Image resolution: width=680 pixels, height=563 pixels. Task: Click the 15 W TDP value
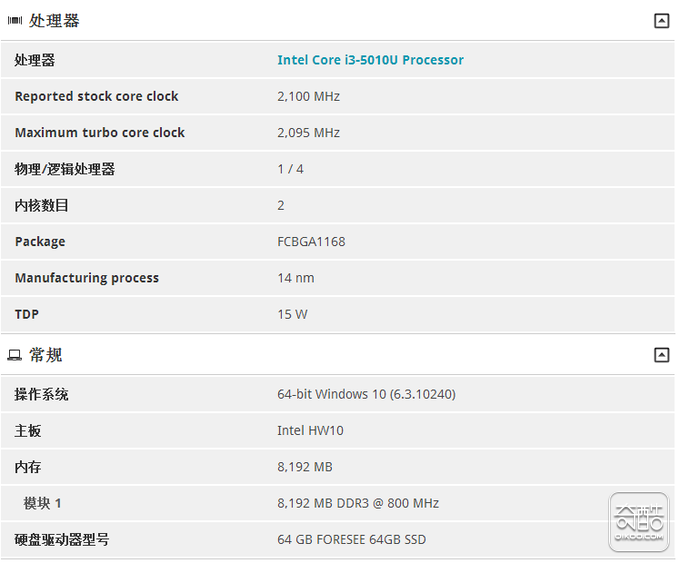point(292,314)
